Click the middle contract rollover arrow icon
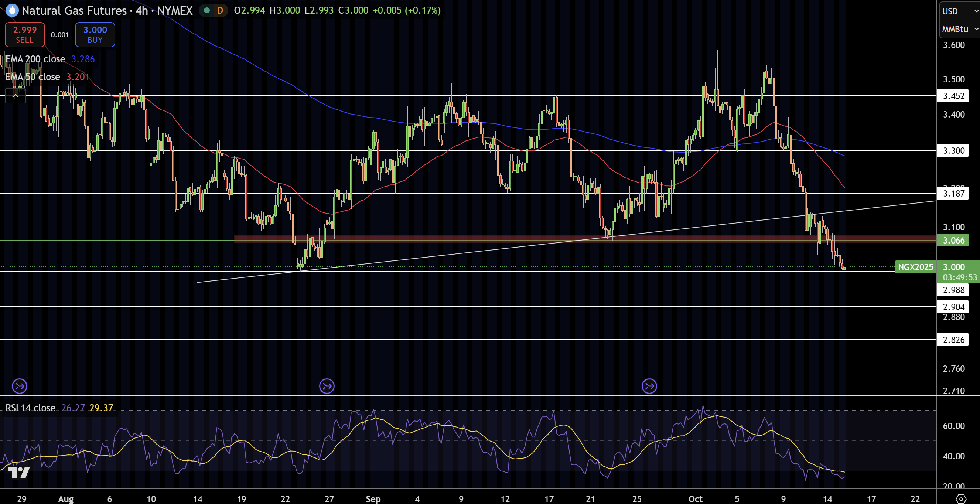 pyautogui.click(x=327, y=386)
